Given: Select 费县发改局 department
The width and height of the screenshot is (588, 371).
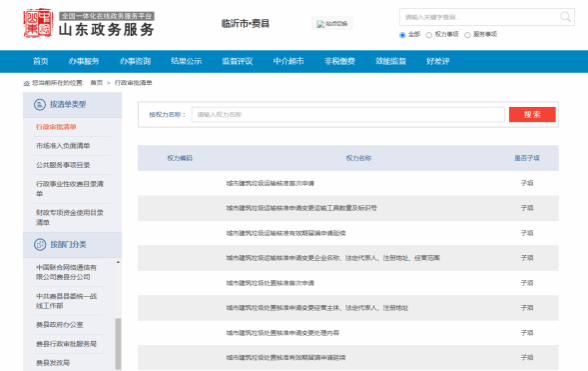Looking at the screenshot, I should 53,363.
